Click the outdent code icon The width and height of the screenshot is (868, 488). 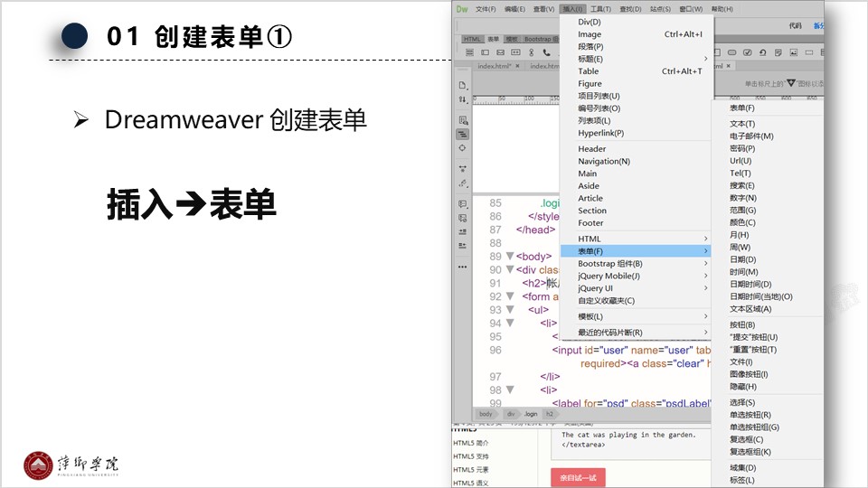click(463, 246)
